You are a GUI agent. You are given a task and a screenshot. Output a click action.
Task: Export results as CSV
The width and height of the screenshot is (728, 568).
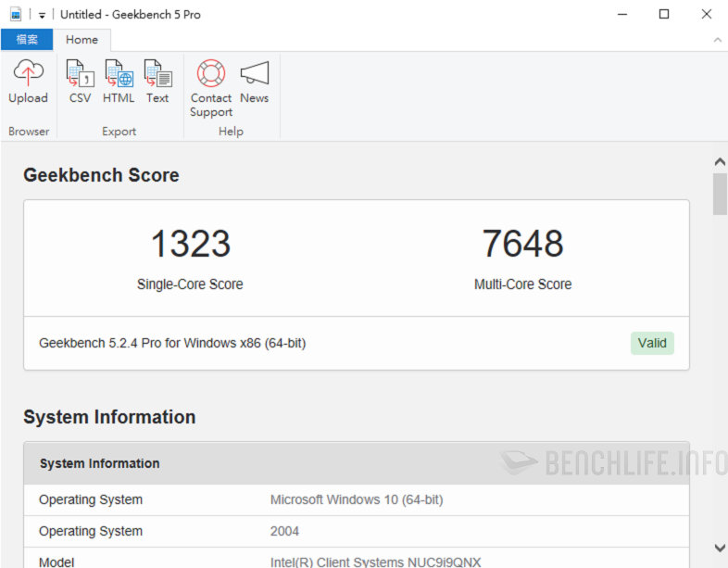[80, 82]
